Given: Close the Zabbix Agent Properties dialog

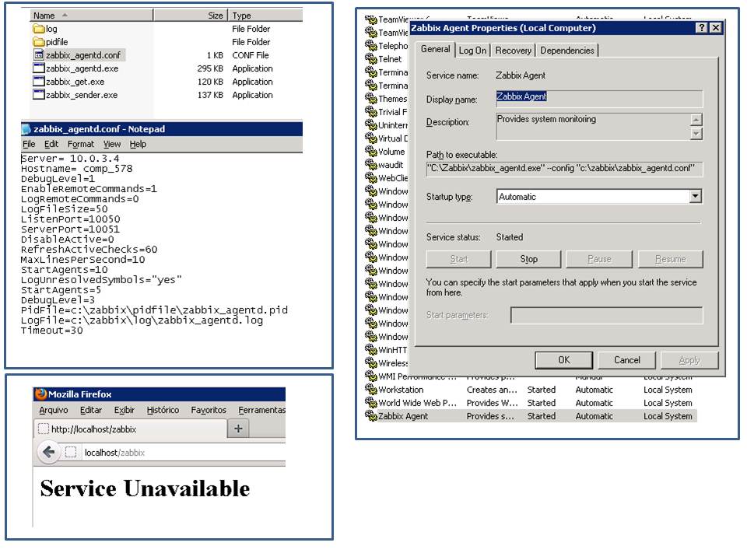Looking at the screenshot, I should pyautogui.click(x=716, y=28).
